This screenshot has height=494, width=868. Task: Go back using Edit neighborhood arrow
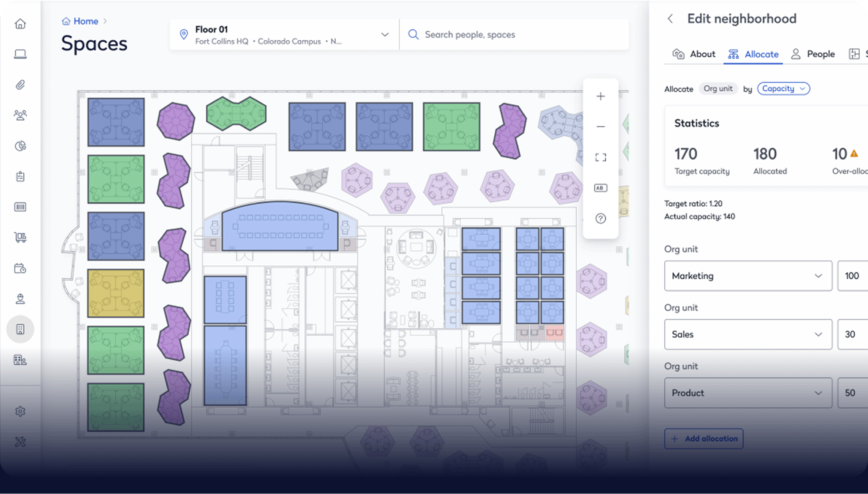pos(670,18)
